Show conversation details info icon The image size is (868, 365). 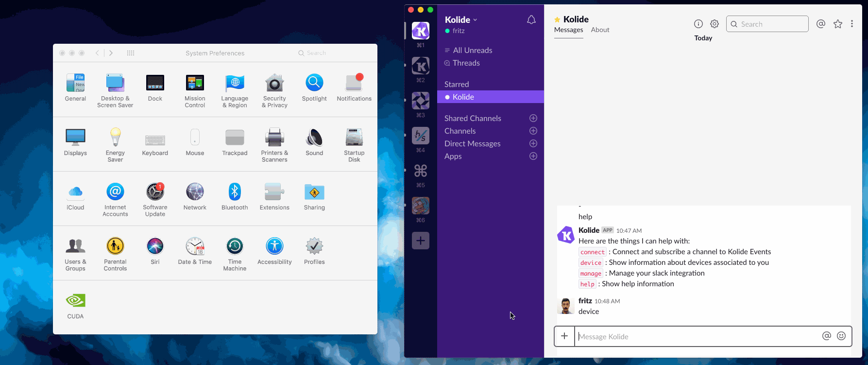pos(698,24)
